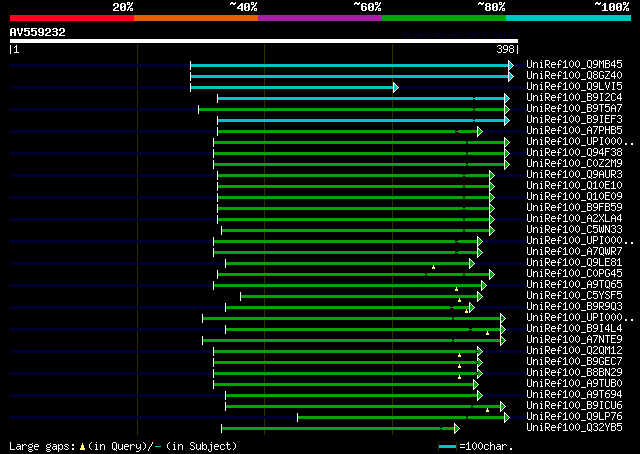Click the yellow gap marker under A9TQ65 row
Screen dimensions: 640x454
456,289
